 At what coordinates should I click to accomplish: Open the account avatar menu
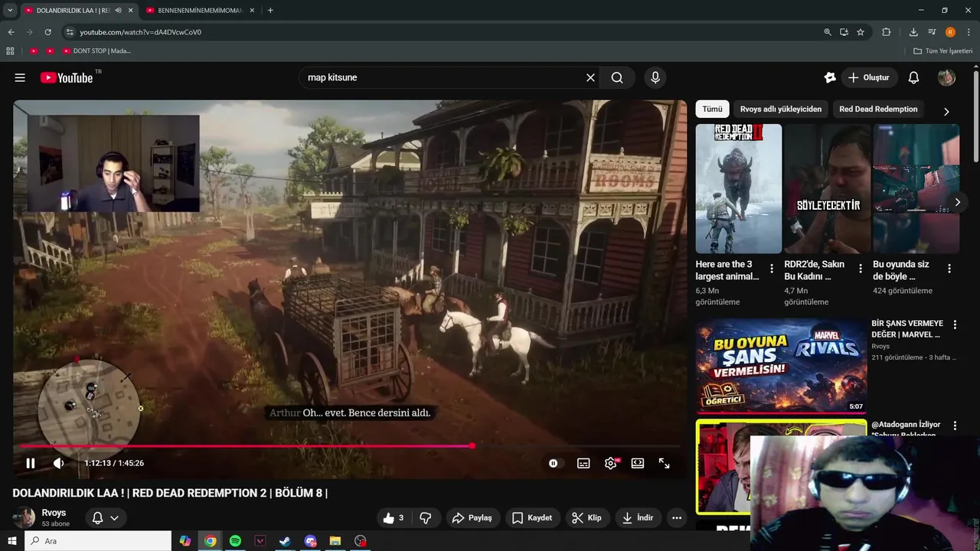point(946,77)
